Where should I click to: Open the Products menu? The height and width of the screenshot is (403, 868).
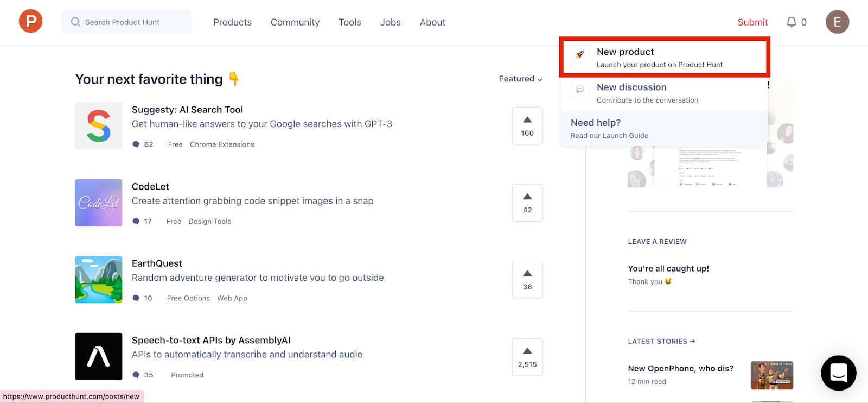pyautogui.click(x=232, y=22)
